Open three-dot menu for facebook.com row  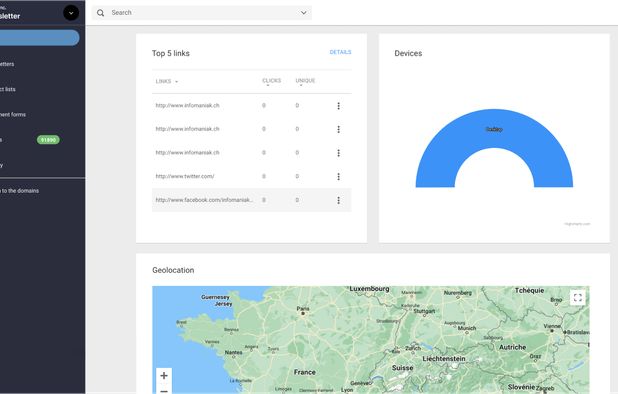(339, 200)
